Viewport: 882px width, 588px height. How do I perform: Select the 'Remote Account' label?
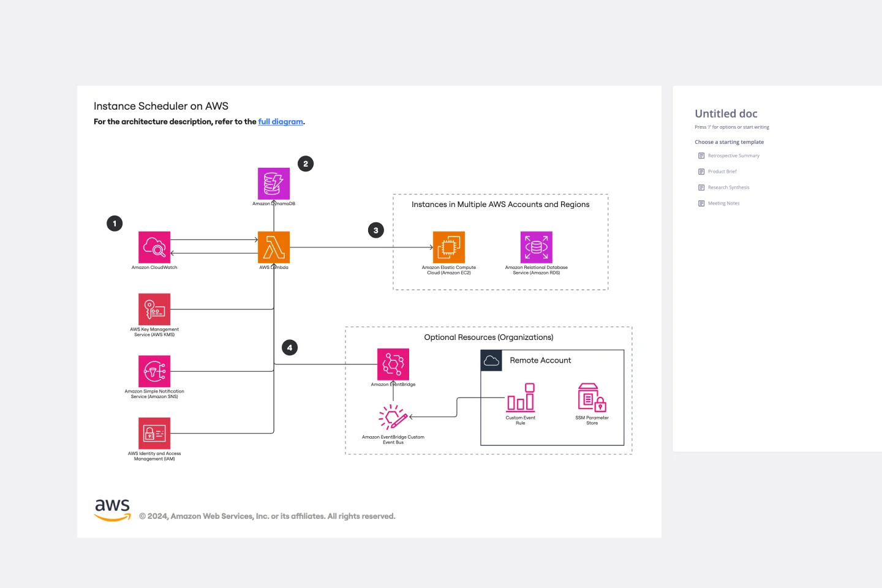tap(540, 361)
